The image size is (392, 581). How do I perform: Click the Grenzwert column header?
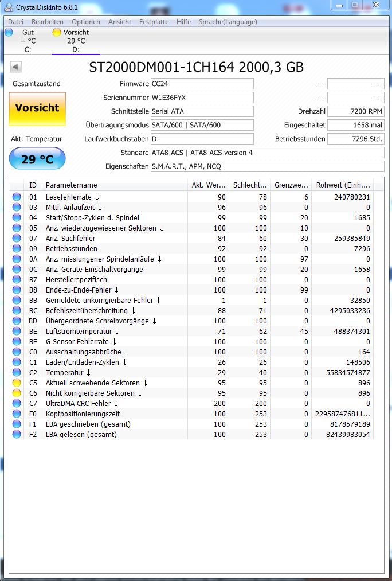point(291,185)
